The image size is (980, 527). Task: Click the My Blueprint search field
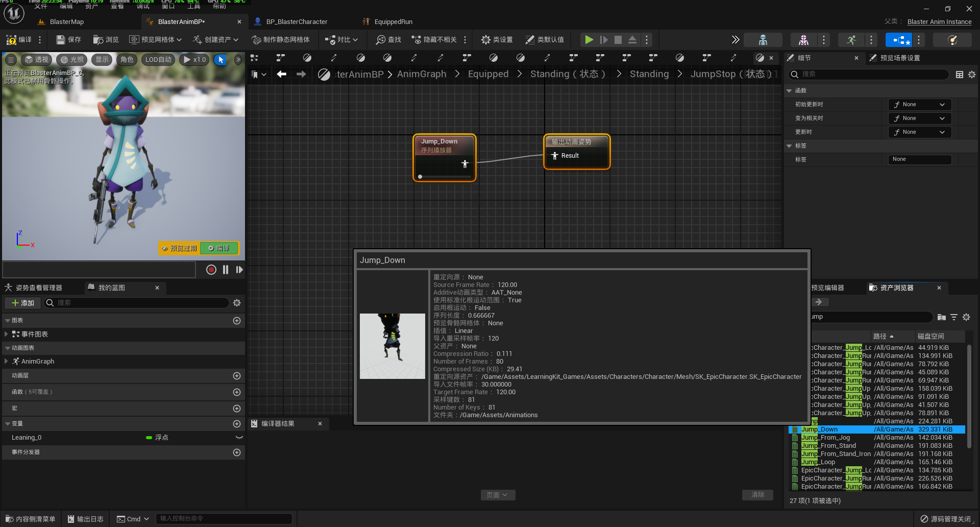pyautogui.click(x=136, y=303)
